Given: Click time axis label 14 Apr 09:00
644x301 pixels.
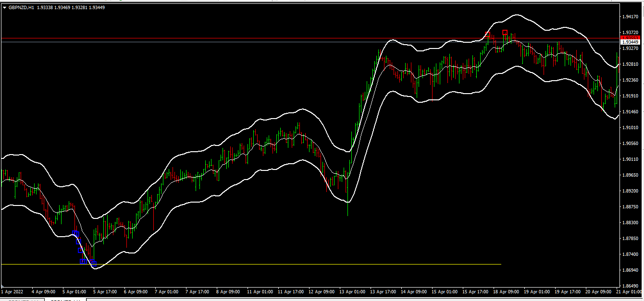Looking at the screenshot, I should tap(414, 291).
